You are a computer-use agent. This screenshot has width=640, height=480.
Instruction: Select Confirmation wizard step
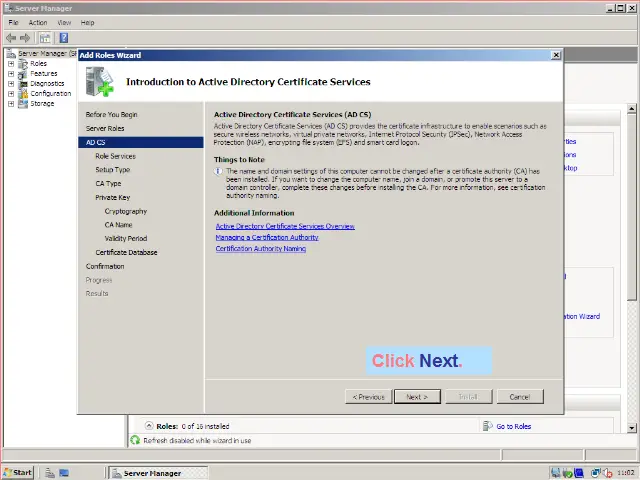[x=105, y=266]
